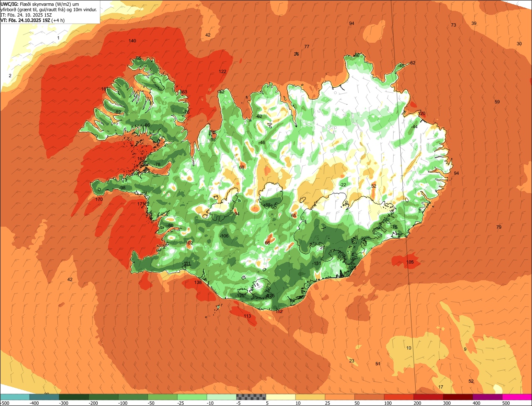Pick the dark maroon 300 to 400 swatch

(458, 397)
